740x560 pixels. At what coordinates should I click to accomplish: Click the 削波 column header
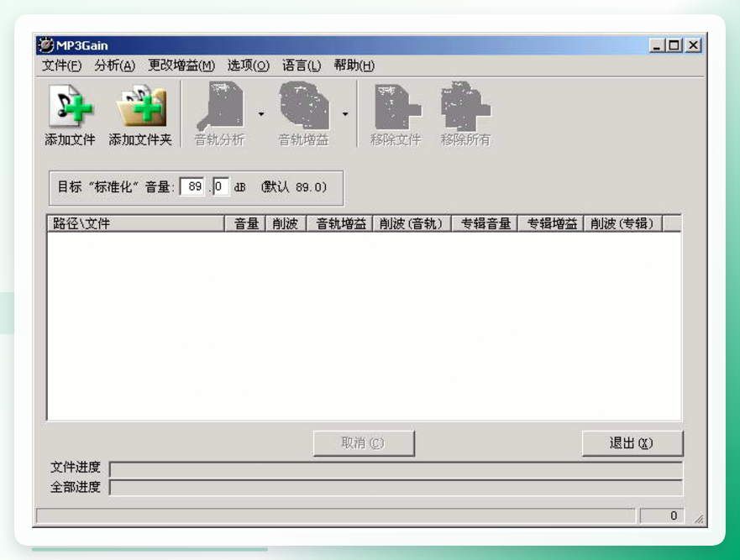286,223
